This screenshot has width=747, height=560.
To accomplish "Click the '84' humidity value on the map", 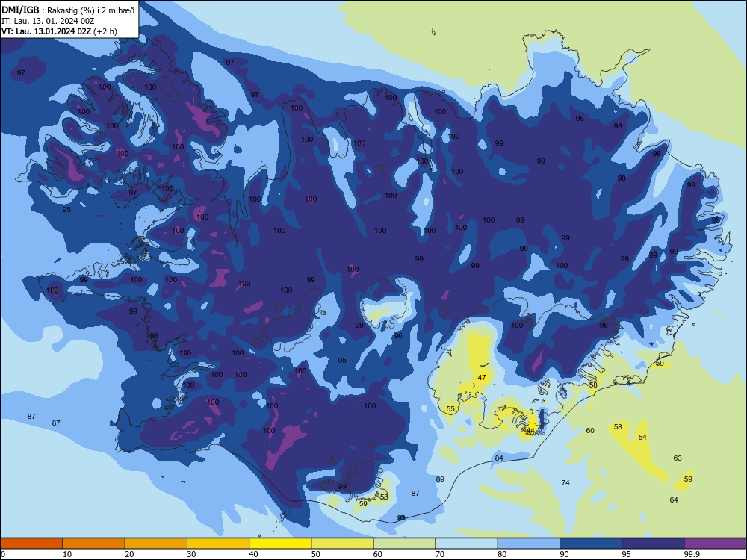I will [499, 458].
